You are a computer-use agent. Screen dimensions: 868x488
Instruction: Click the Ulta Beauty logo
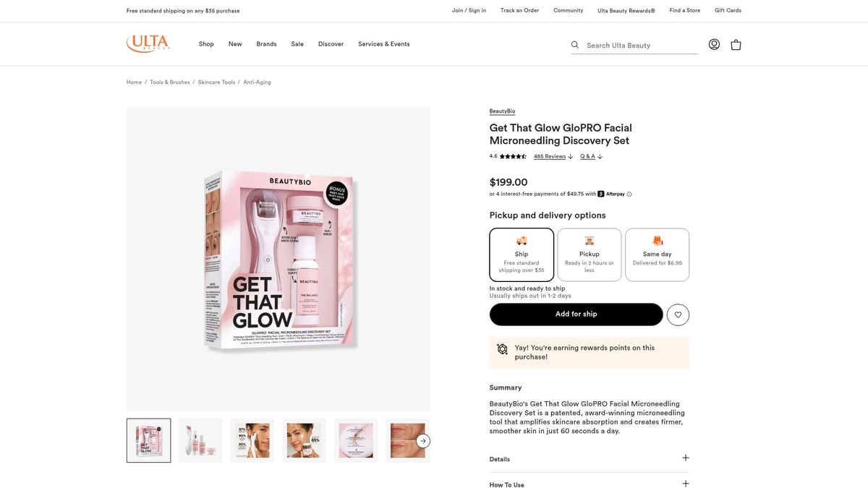(148, 43)
